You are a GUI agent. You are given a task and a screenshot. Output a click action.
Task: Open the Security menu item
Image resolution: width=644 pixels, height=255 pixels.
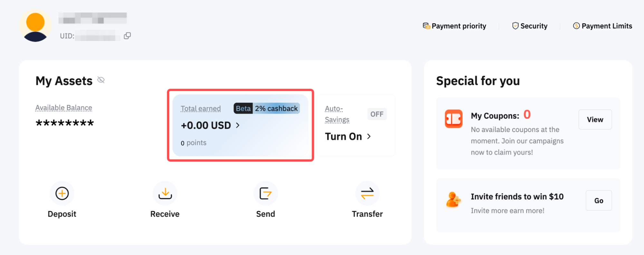(x=530, y=26)
